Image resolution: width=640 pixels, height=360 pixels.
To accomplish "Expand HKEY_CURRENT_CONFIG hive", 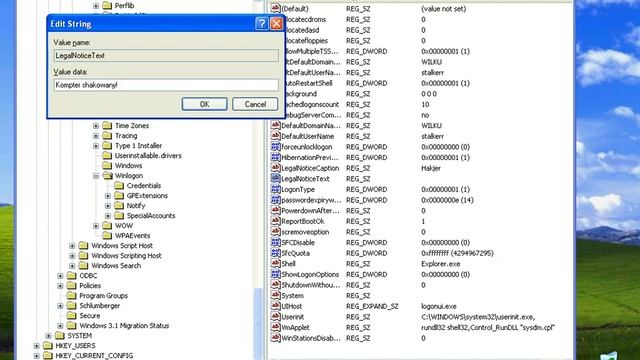I will 37,356.
